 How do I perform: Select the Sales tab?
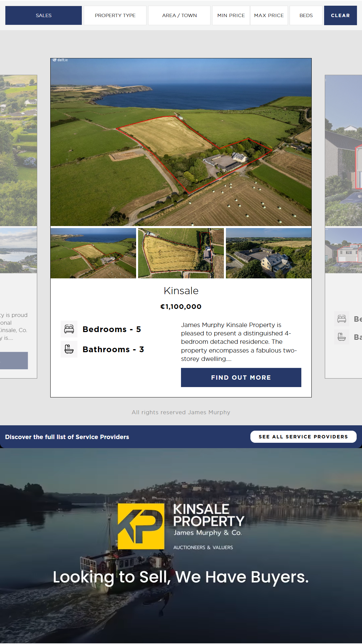[44, 15]
